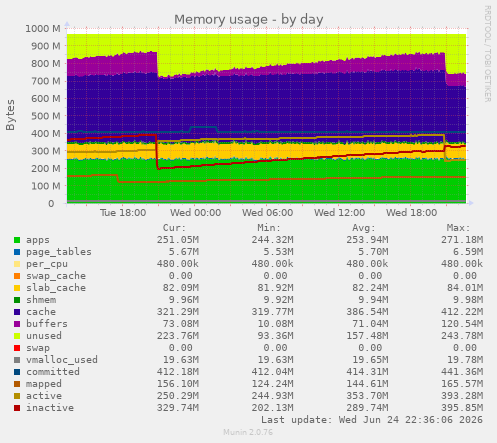The image size is (497, 443).
Task: Click the 'committed' legend label
Action: (x=53, y=372)
